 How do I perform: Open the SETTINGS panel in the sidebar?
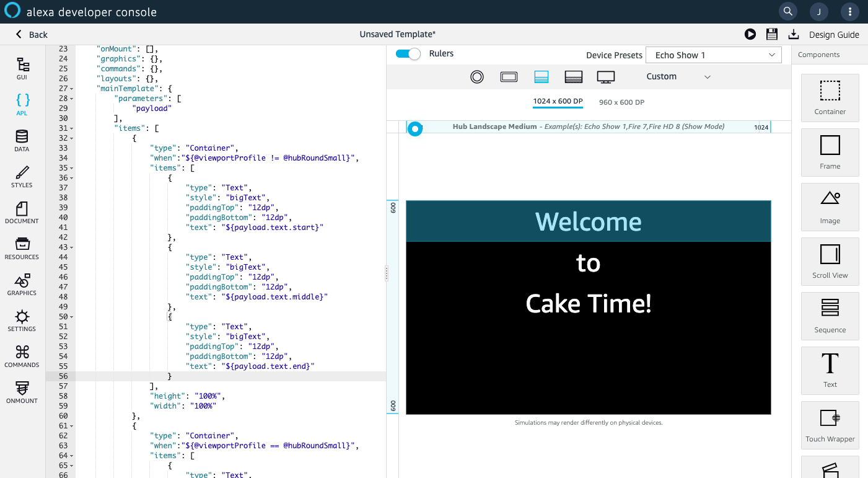22,320
